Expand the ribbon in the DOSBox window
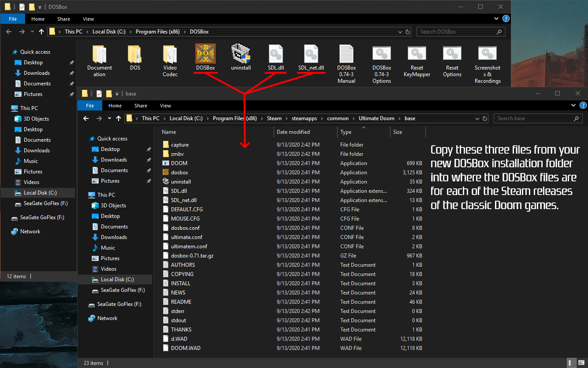588x368 pixels. 496,19
